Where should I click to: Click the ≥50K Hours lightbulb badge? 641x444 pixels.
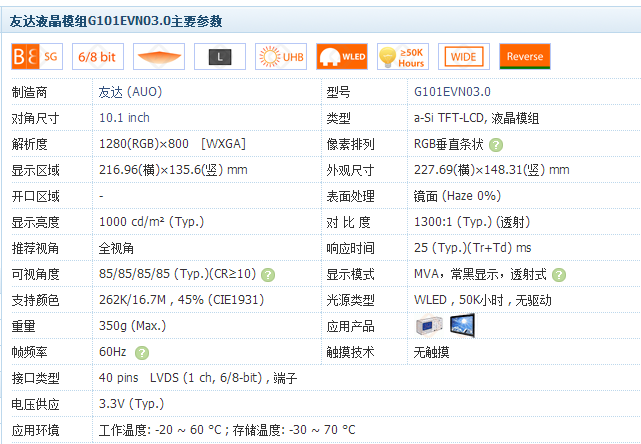pos(402,57)
